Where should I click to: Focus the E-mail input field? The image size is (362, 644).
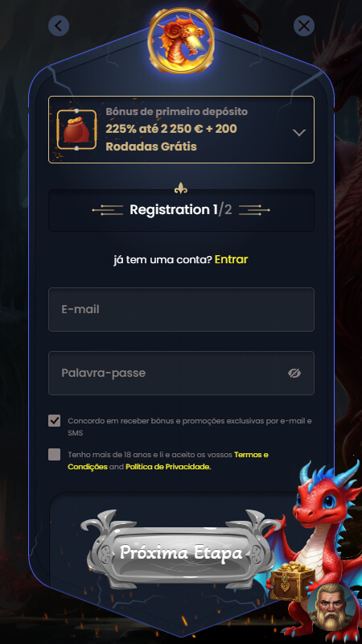pyautogui.click(x=182, y=310)
